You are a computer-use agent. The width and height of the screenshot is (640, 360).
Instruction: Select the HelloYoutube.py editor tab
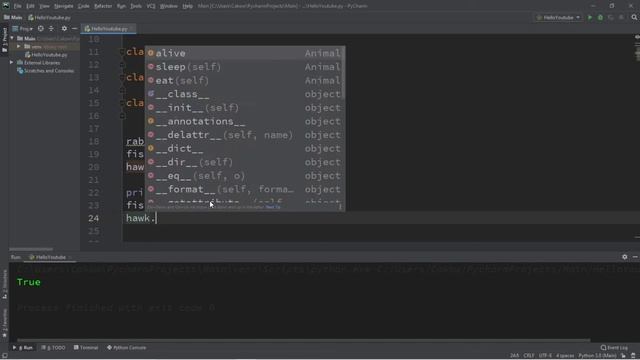[x=108, y=29]
